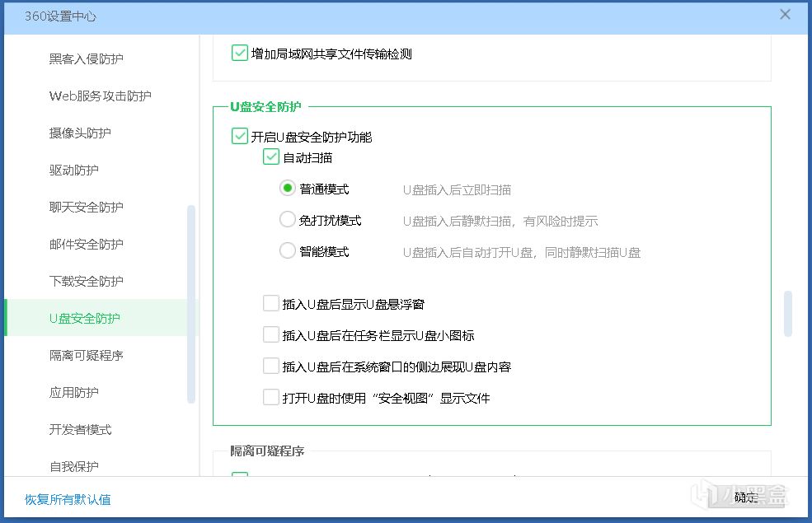812x523 pixels.
Task: Click the 隔离可疑程序 group heading
Action: 267,451
